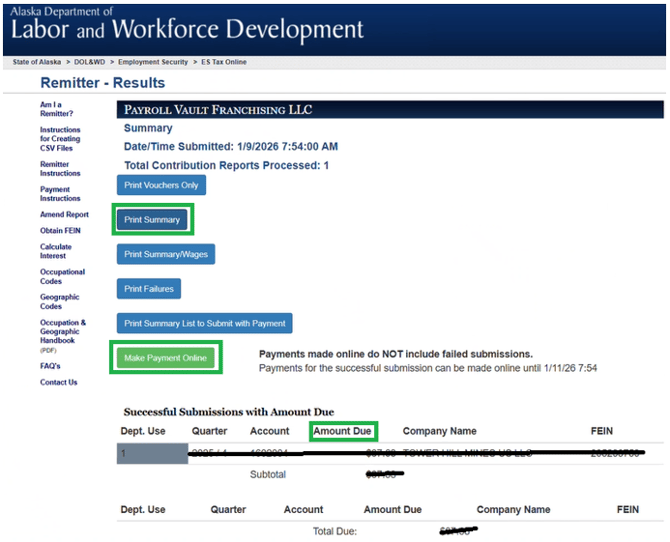Click Successful Submissions with Amount Due heading

tap(229, 412)
